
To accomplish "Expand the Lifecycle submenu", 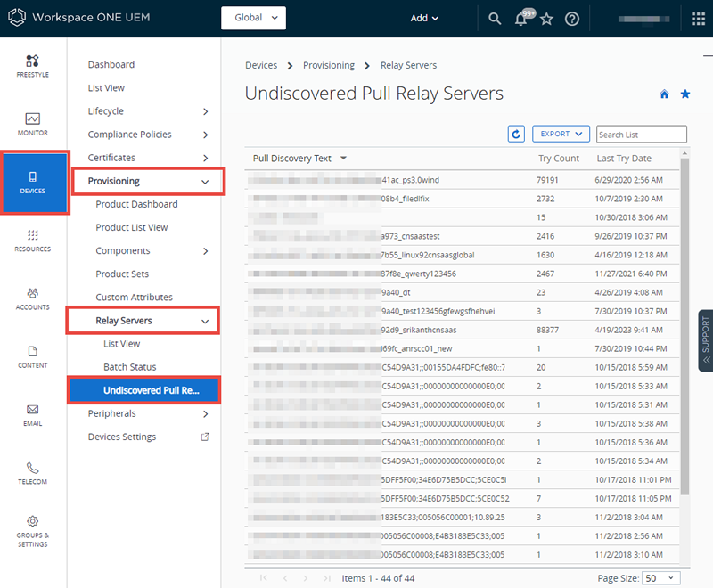I will pos(206,111).
